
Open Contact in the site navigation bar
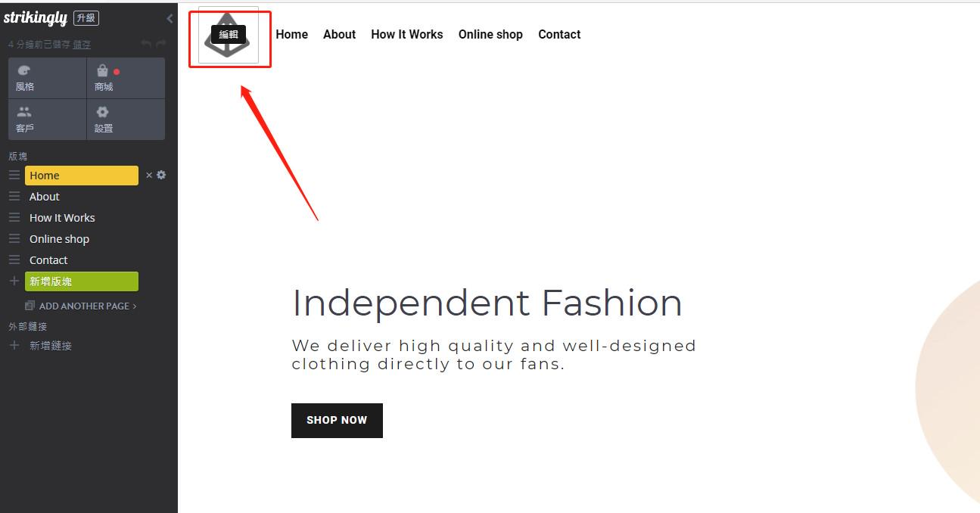[559, 35]
